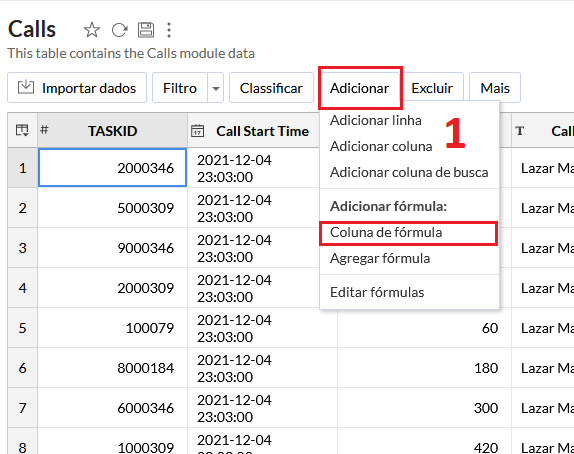The width and height of the screenshot is (574, 454).
Task: Click the duration cell showing 180
Action: (x=424, y=368)
